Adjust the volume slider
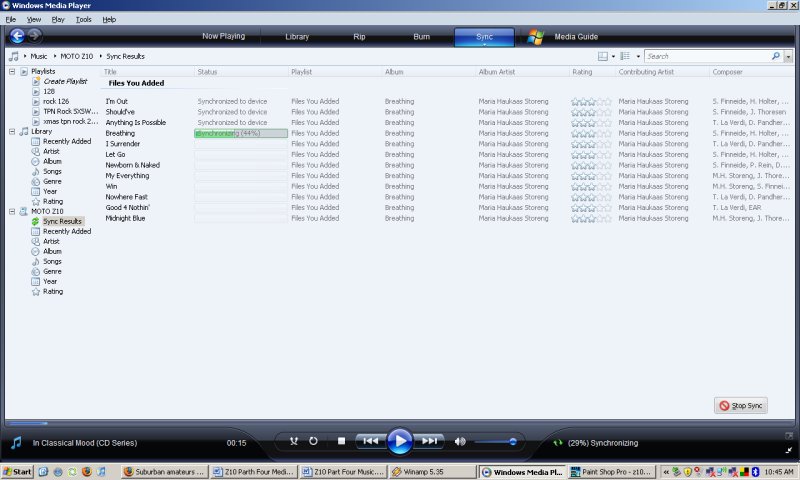800x480 pixels. pos(496,441)
